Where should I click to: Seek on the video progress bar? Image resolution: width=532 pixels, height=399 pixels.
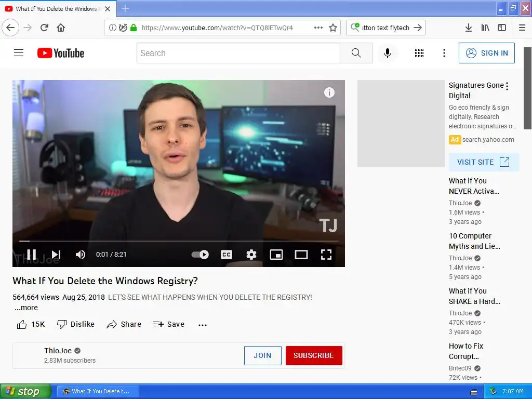[x=179, y=241]
